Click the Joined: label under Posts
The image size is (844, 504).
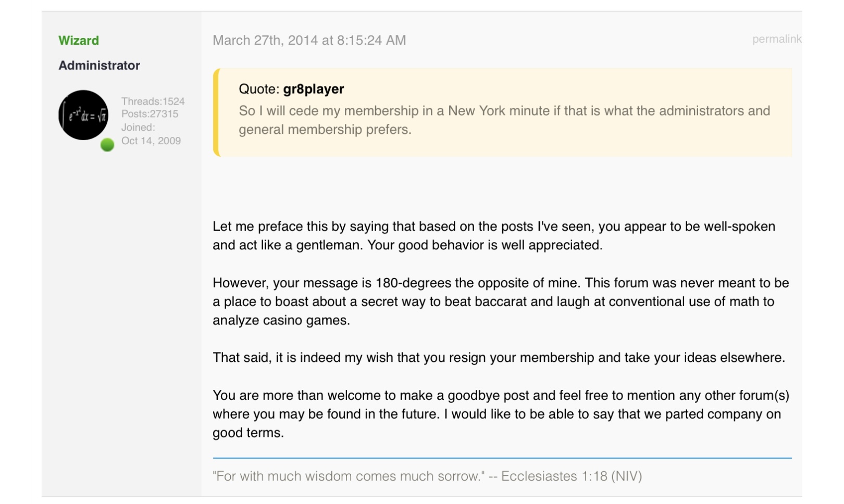click(138, 127)
